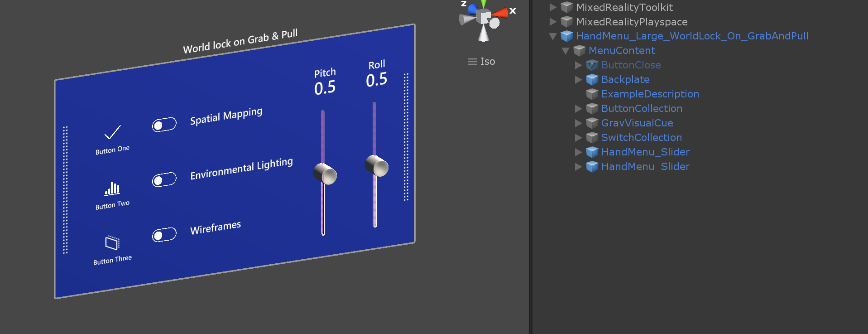The height and width of the screenshot is (334, 868).
Task: Click the Button Three wireframe icon
Action: coord(112,243)
